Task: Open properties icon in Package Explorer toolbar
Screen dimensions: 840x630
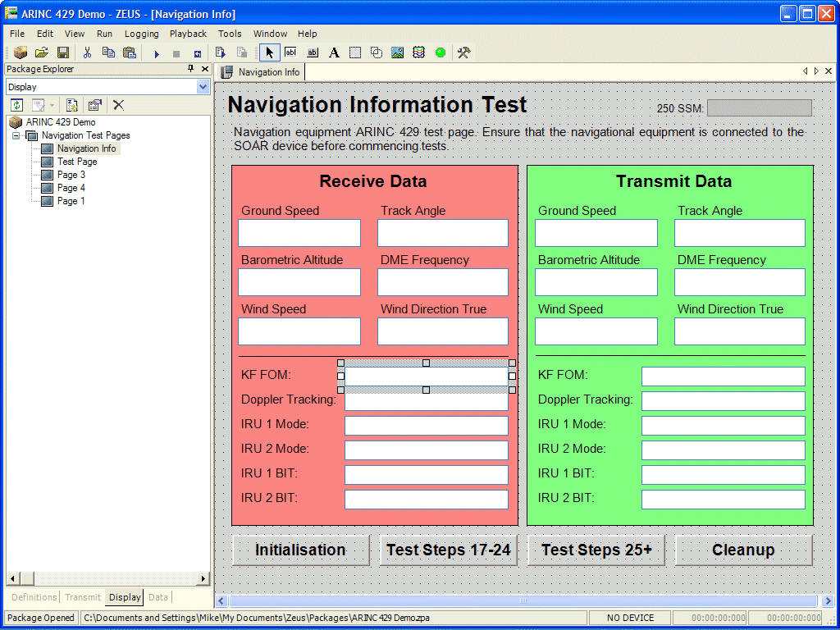Action: 95,105
